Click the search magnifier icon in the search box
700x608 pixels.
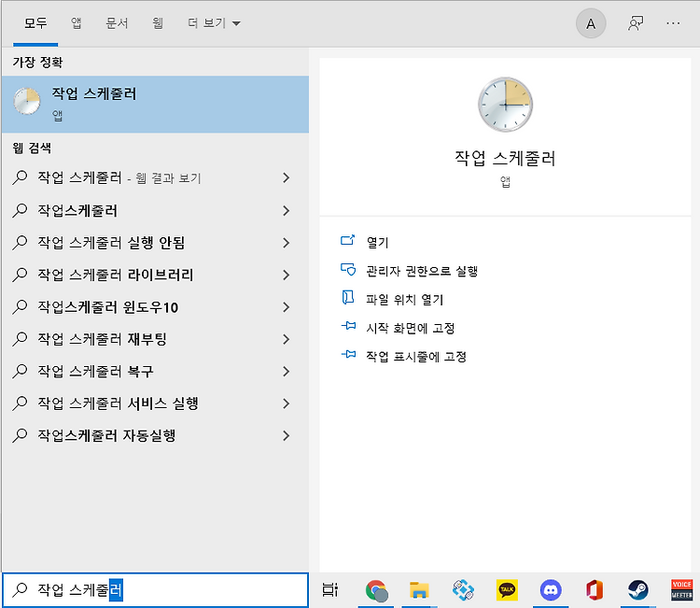(x=21, y=589)
